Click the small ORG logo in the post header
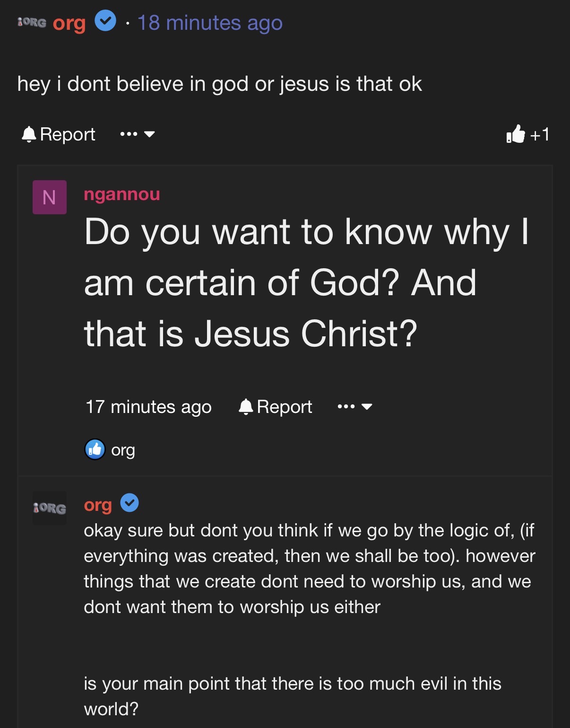This screenshot has width=570, height=728. tap(32, 22)
